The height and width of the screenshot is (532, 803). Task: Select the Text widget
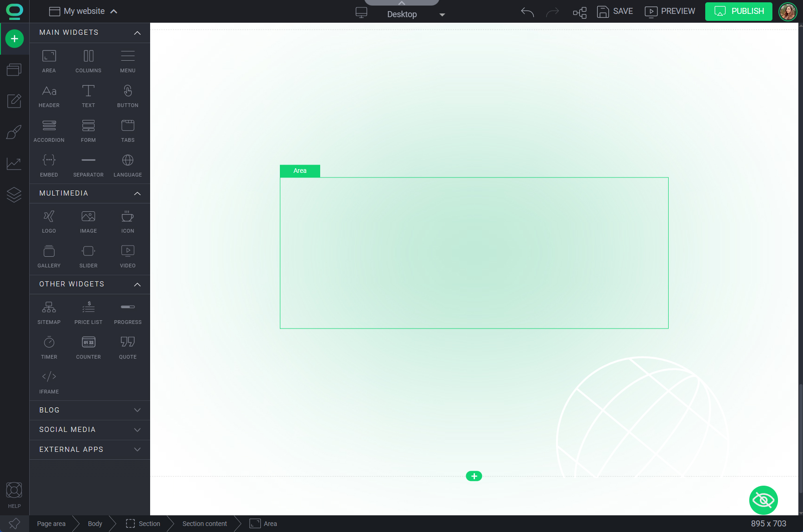coord(89,96)
